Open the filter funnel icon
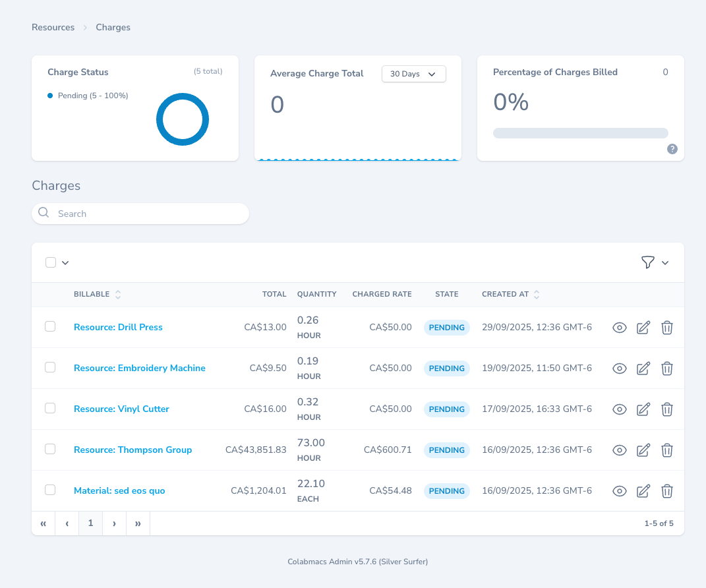The width and height of the screenshot is (706, 588). [x=648, y=262]
